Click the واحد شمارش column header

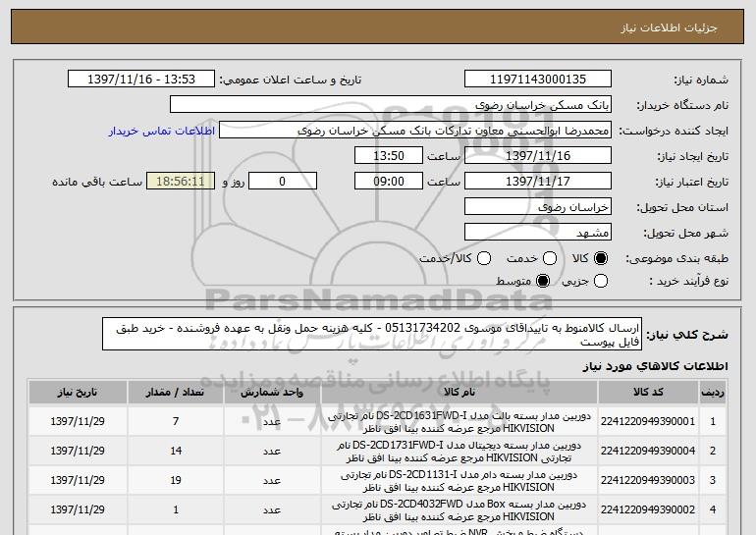click(272, 393)
